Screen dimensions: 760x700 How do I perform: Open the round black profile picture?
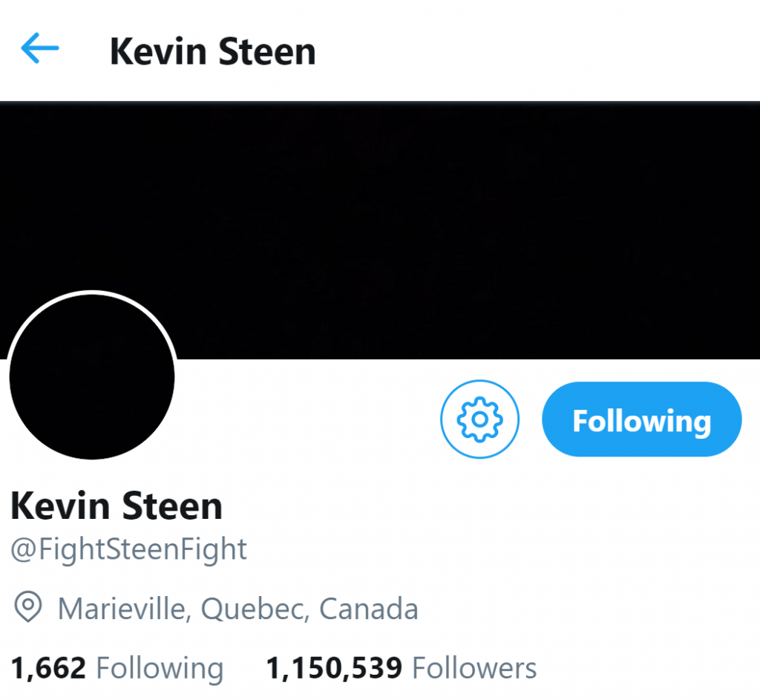92,376
